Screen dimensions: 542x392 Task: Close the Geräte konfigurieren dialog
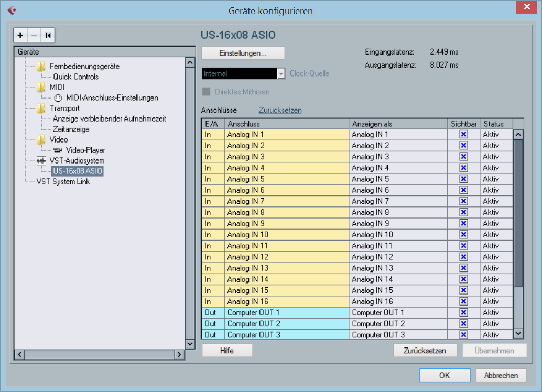click(527, 7)
